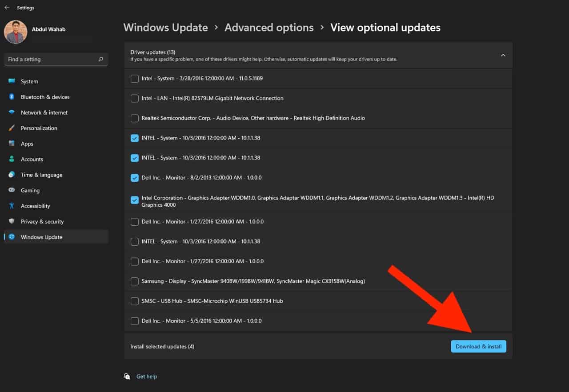
Task: Collapse the Driver updates section
Action: tap(503, 55)
